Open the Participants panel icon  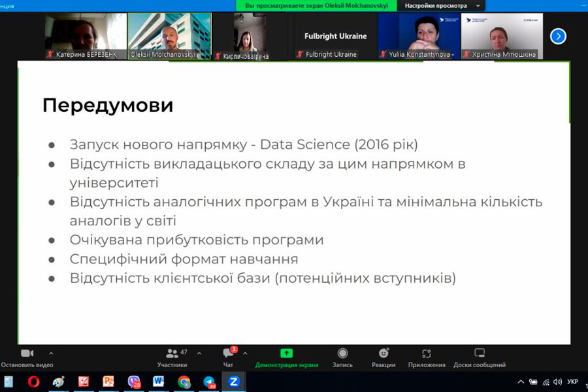click(x=172, y=353)
